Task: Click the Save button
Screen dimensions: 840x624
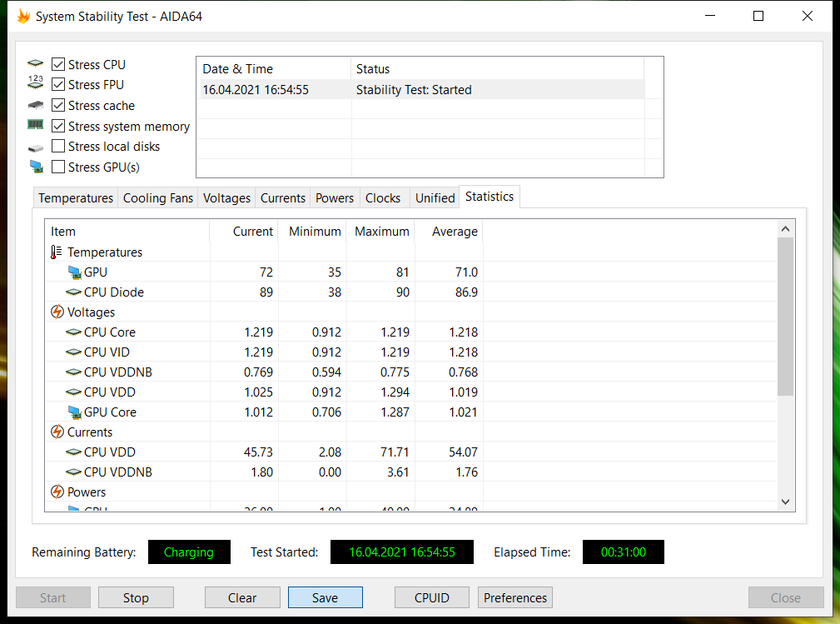Action: pos(326,597)
